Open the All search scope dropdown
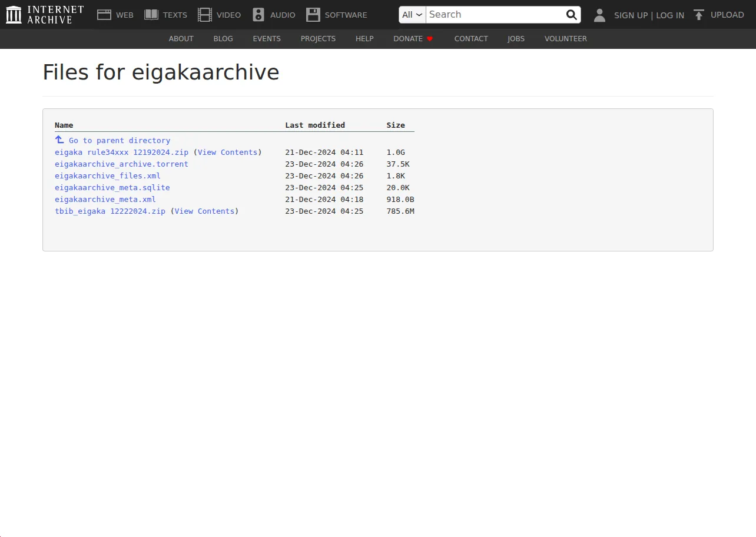Viewport: 756px width, 537px height. (412, 15)
